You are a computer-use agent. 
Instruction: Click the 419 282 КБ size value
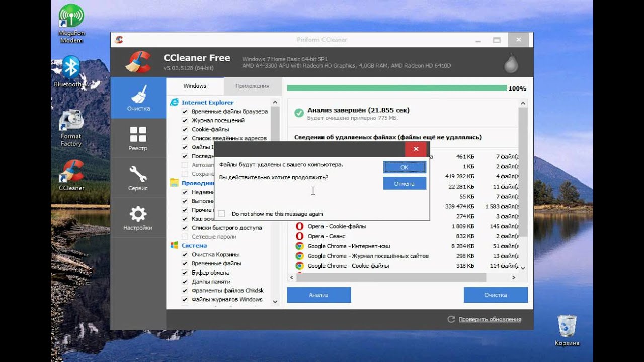(460, 176)
